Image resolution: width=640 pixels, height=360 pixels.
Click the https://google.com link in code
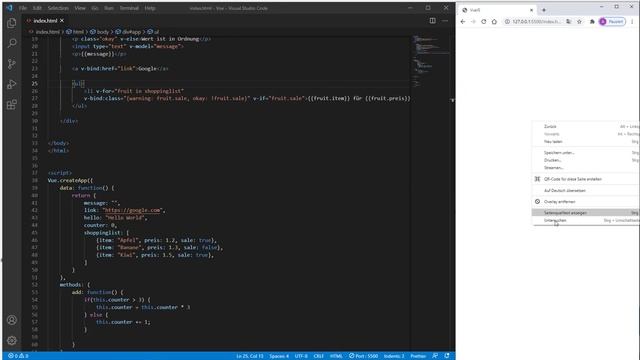(132, 210)
